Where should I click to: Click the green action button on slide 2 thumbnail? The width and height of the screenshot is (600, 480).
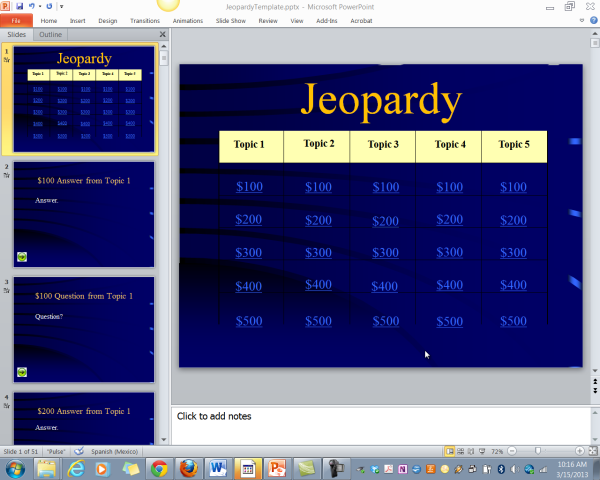[22, 257]
